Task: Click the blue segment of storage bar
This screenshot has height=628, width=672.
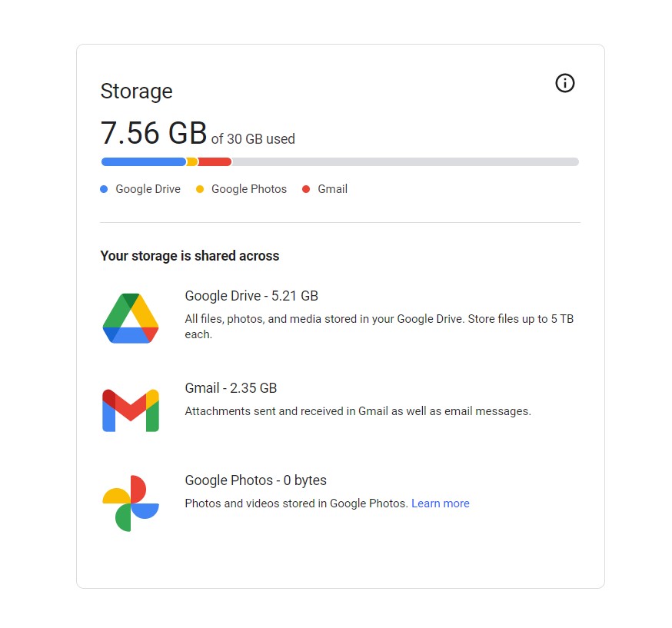Action: pyautogui.click(x=143, y=161)
